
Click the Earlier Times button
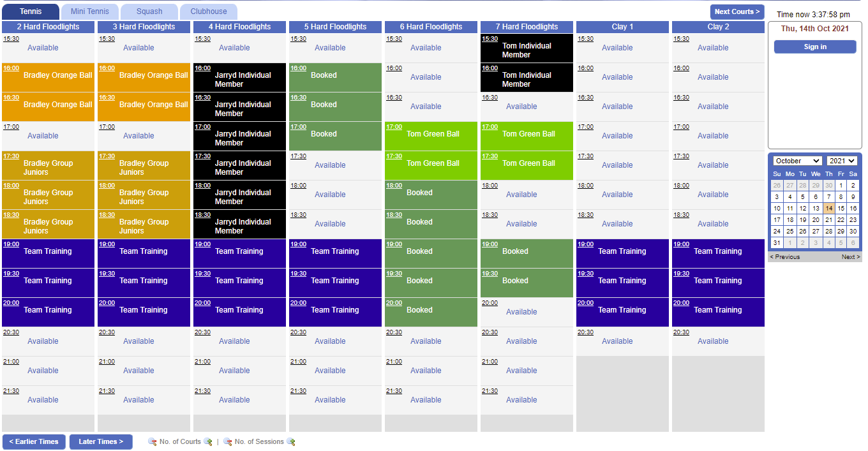pyautogui.click(x=34, y=441)
